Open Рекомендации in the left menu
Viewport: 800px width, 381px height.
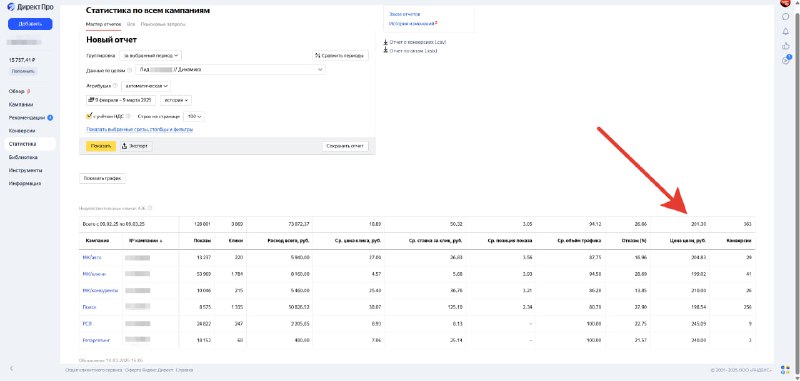click(x=27, y=118)
